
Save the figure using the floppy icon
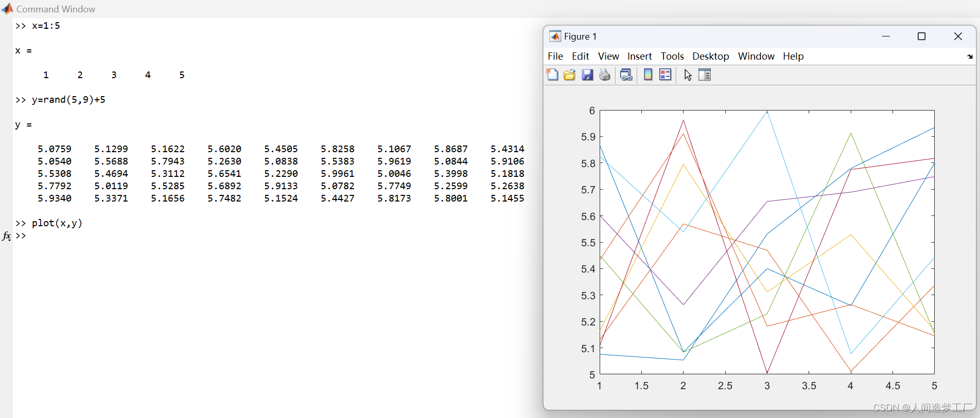click(587, 75)
